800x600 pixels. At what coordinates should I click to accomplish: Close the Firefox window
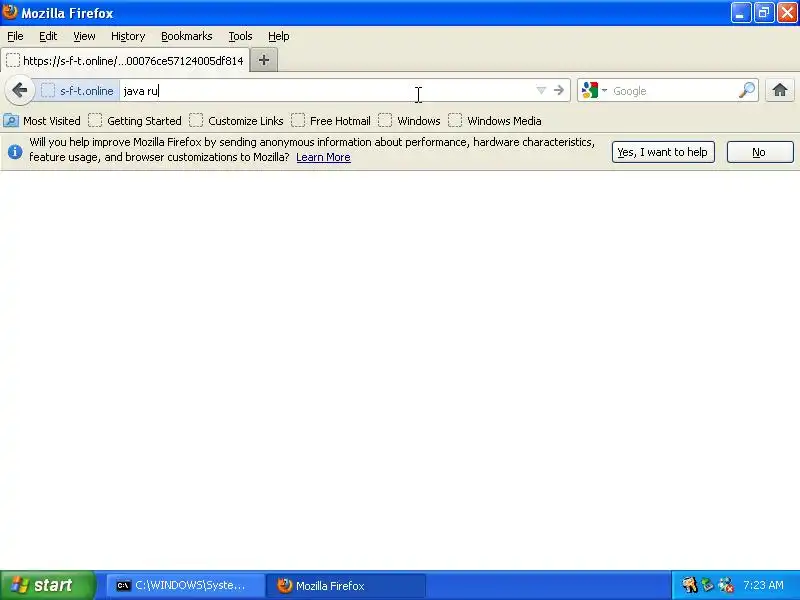[x=787, y=13]
